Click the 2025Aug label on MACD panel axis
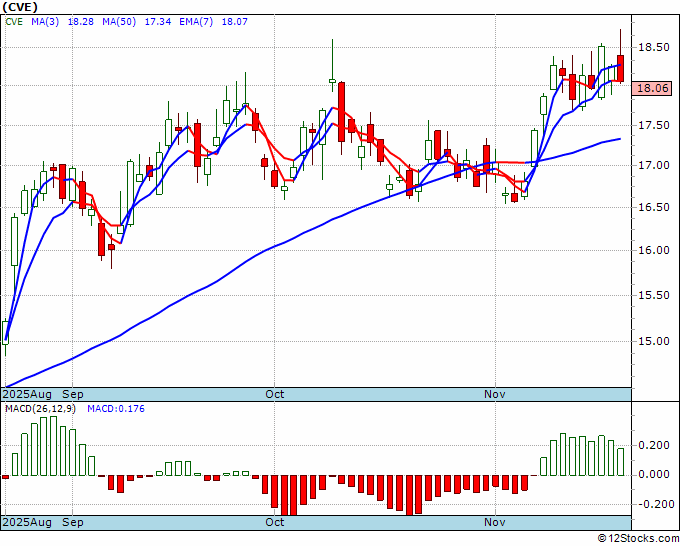The image size is (680, 546). (x=27, y=522)
